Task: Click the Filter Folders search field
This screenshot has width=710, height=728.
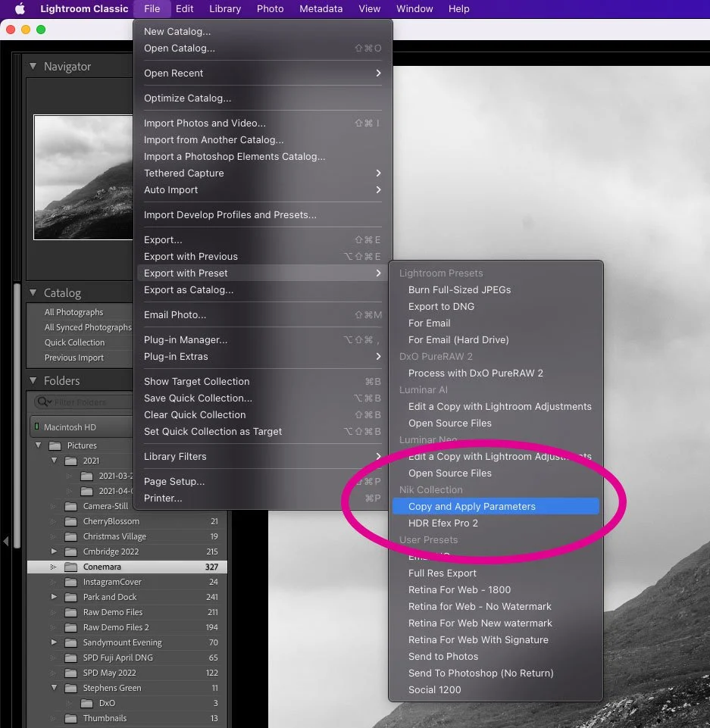Action: (83, 402)
